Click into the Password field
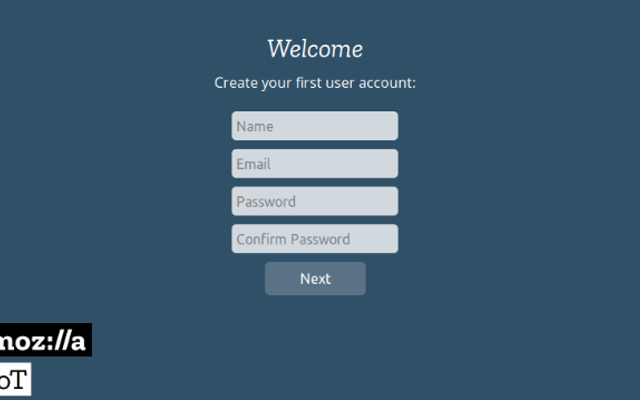The height and width of the screenshot is (400, 640). 315,201
